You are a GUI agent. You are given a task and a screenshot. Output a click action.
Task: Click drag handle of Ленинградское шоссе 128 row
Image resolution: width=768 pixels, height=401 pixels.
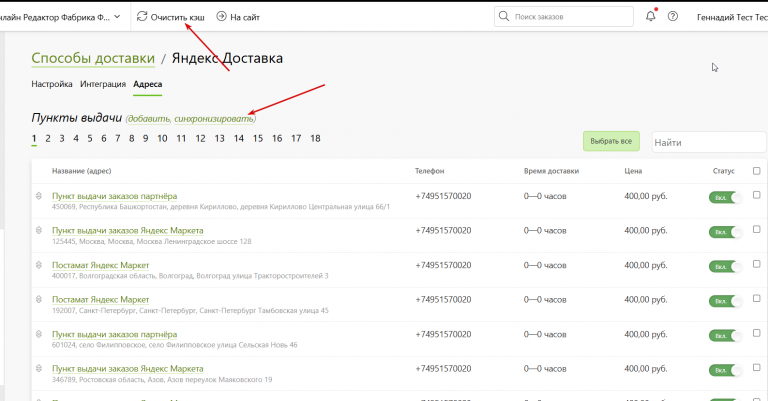39,230
